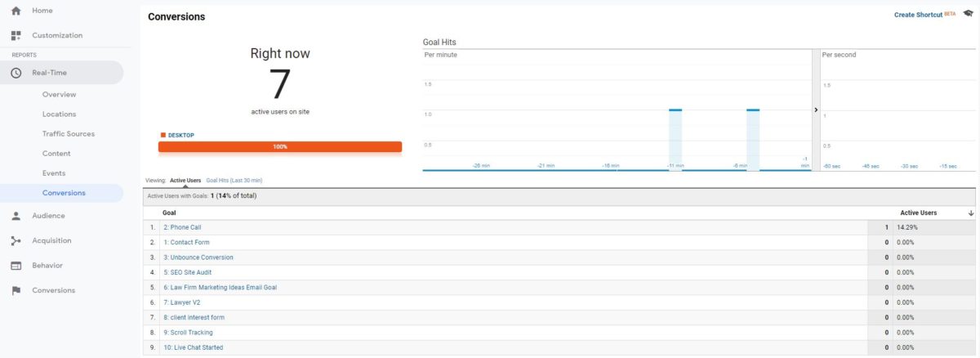980x358 pixels.
Task: Click the 0.00% value for Live Chat Started
Action: click(x=906, y=347)
